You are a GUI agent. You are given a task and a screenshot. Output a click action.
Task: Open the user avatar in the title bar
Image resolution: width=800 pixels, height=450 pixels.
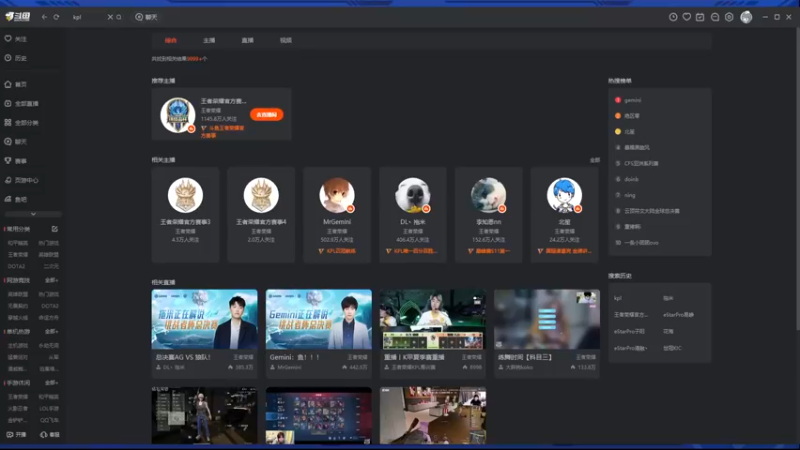coord(746,17)
